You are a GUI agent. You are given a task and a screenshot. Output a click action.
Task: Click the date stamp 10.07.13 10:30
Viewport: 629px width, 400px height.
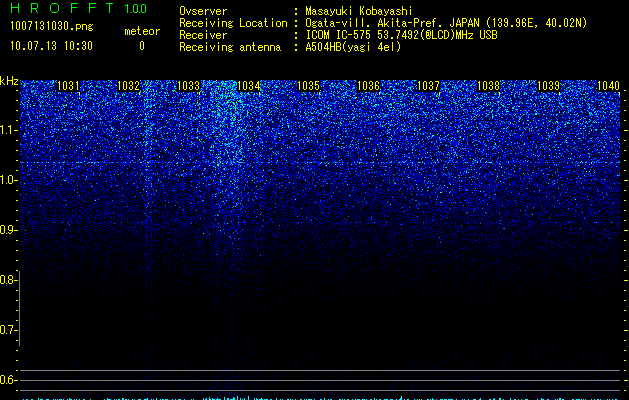51,46
